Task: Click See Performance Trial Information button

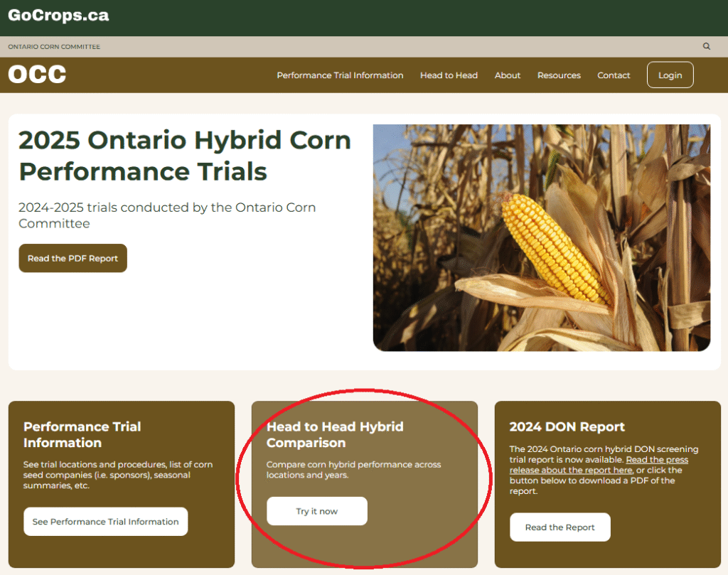Action: pos(105,522)
